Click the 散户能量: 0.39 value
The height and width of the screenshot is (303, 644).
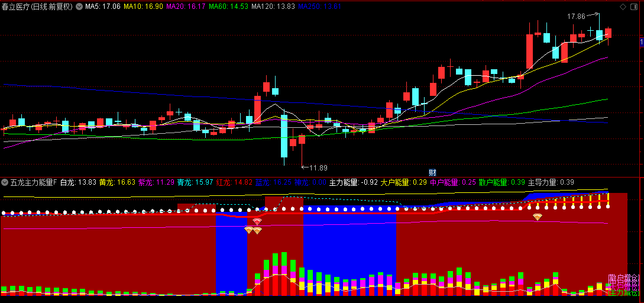point(501,182)
